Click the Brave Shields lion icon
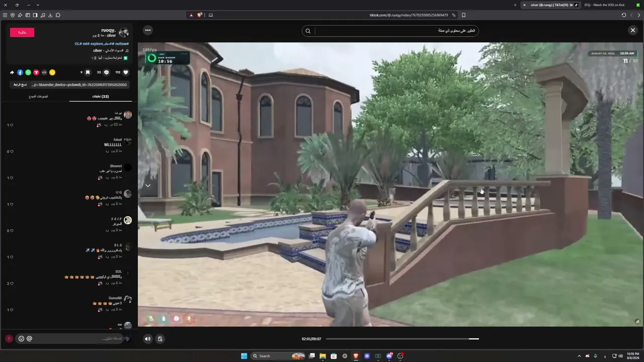 pos(200,15)
